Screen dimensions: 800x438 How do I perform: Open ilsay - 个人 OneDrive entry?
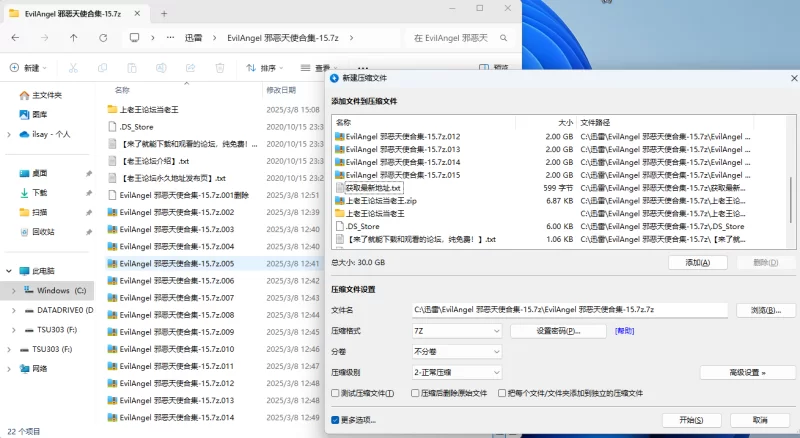click(x=44, y=134)
